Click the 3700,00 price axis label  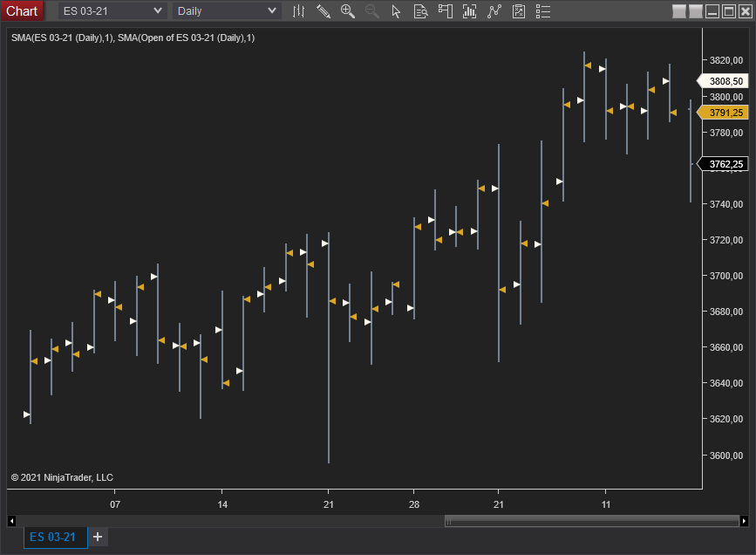point(726,276)
